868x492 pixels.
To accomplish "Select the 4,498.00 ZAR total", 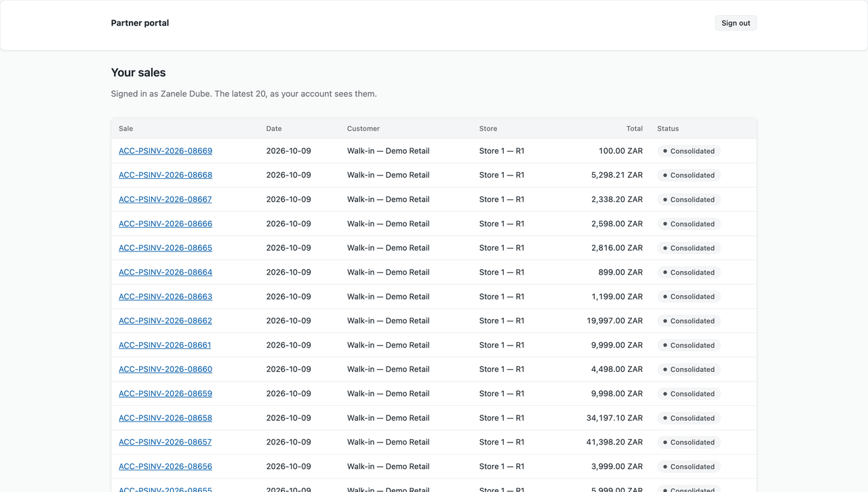I will (x=617, y=369).
